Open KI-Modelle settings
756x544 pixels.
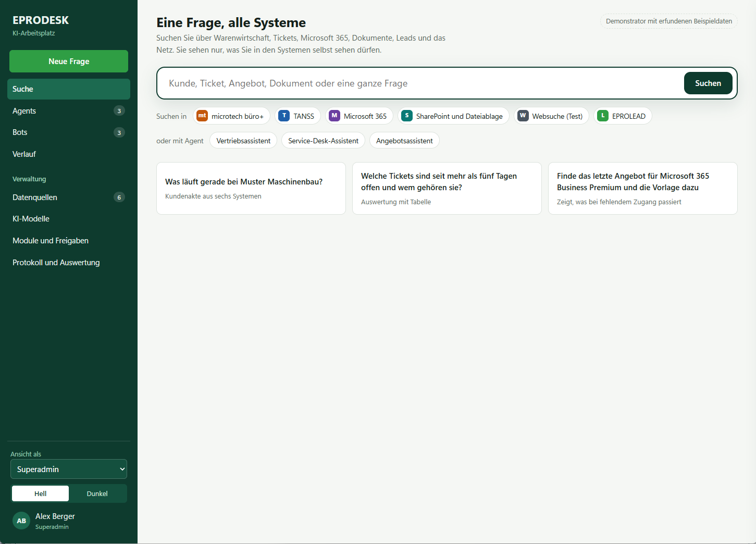[69, 219]
